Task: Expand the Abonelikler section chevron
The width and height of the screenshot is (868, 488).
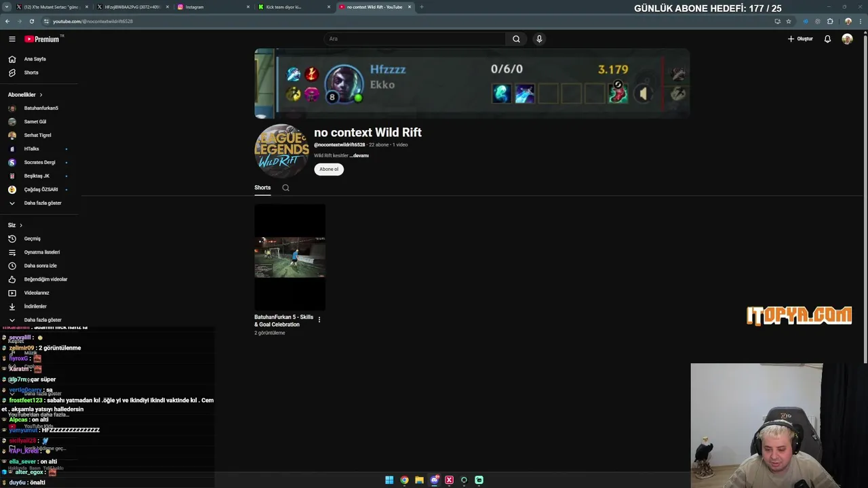Action: click(41, 95)
